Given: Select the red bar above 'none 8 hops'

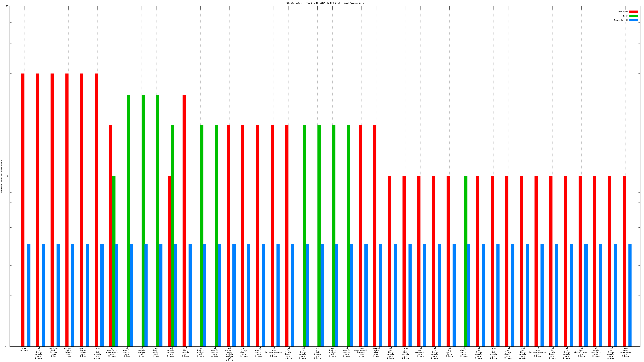Looking at the screenshot, I should (23, 210).
